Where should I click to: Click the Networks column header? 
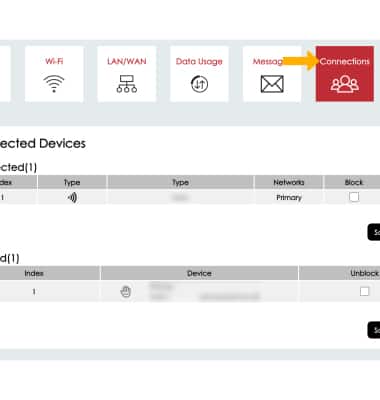coord(289,182)
